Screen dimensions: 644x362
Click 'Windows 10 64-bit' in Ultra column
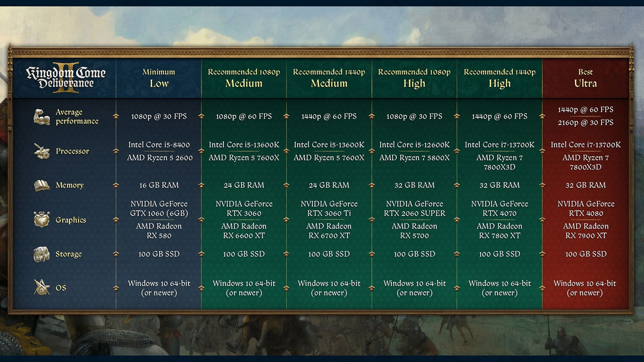pyautogui.click(x=585, y=283)
